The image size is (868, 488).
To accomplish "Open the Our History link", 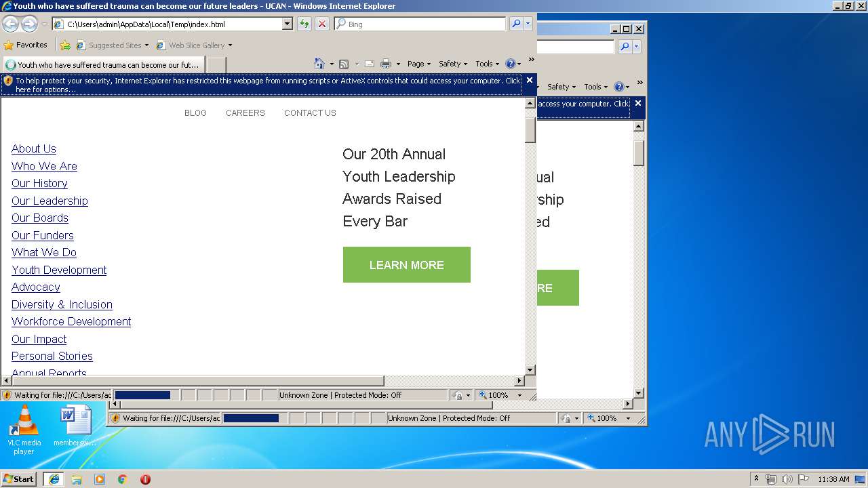I will click(39, 183).
